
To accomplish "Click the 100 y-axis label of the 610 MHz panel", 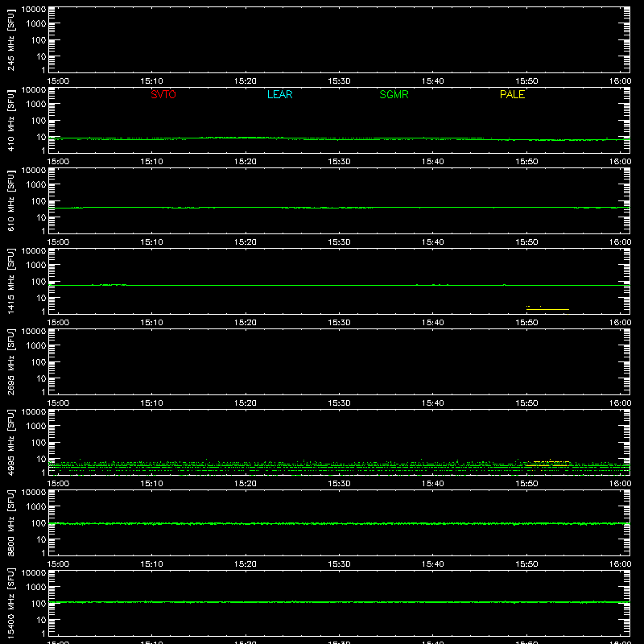I will [39, 201].
